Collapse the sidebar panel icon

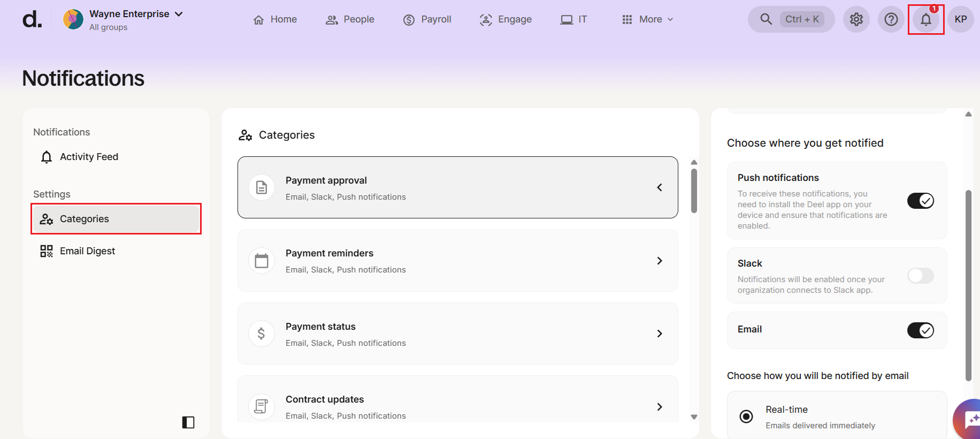click(x=188, y=422)
